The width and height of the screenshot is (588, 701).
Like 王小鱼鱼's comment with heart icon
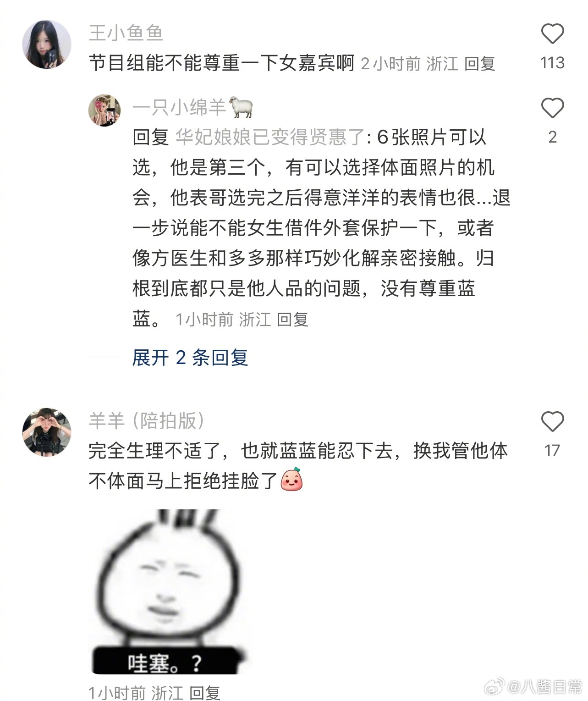tap(552, 34)
